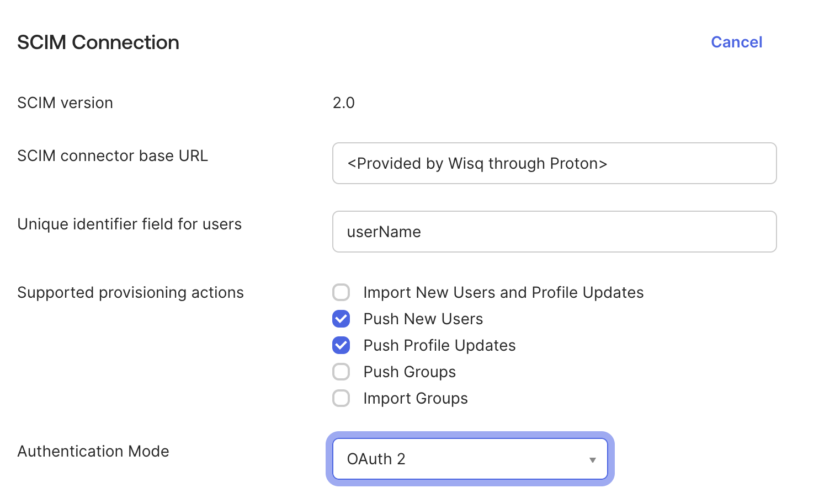Viewport: 819px width, 504px height.
Task: Click the "Import Groups" label text
Action: tap(415, 399)
